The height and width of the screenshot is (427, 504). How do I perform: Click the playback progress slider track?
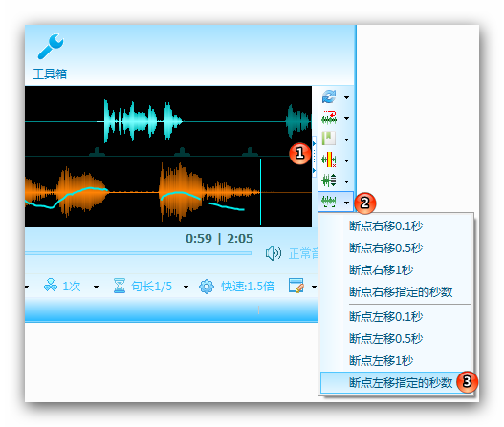(x=139, y=253)
